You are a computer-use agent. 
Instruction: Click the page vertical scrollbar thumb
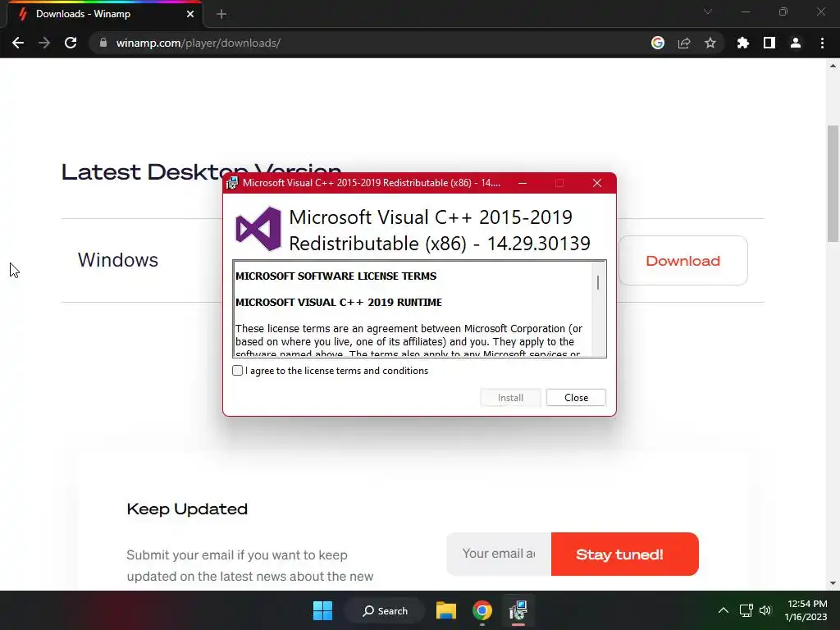(x=833, y=183)
